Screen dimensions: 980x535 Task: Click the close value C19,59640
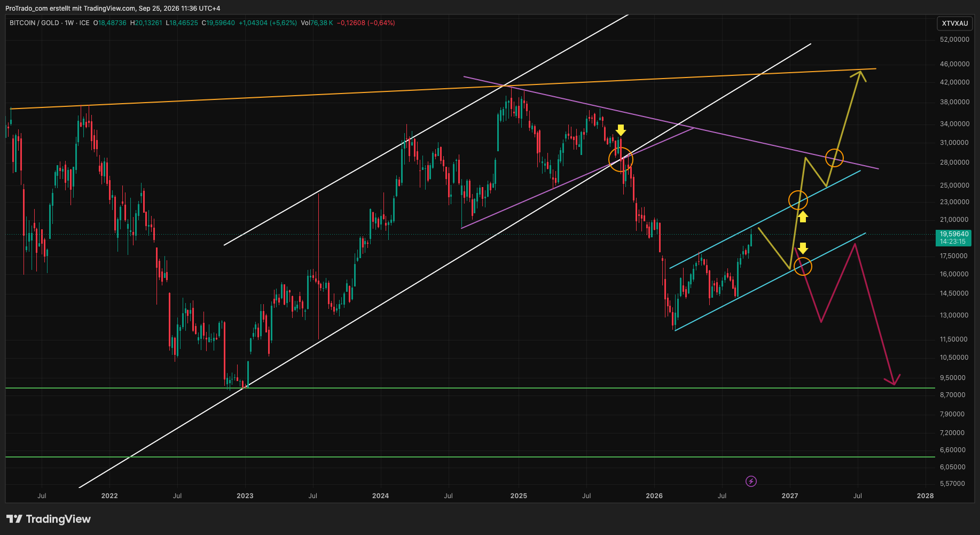coord(218,23)
